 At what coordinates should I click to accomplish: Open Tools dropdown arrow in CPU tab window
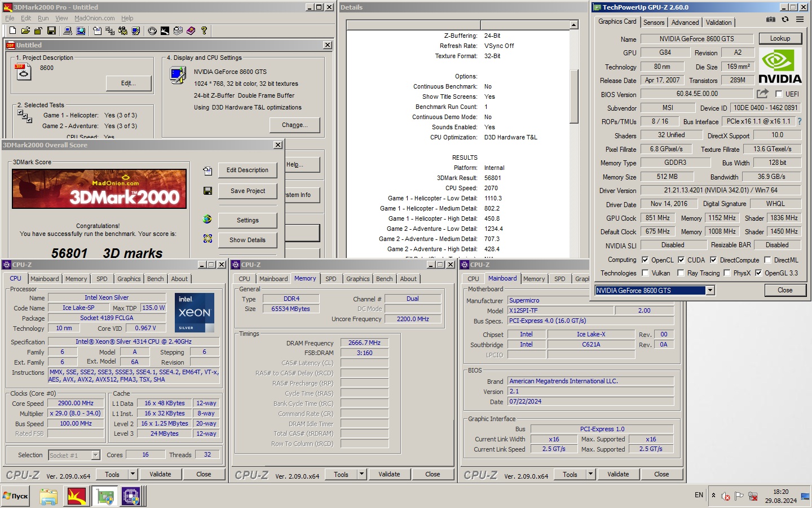[x=133, y=474]
